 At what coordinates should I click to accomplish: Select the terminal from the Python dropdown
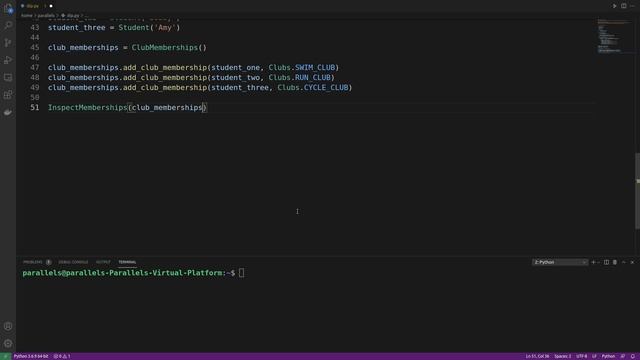560,262
